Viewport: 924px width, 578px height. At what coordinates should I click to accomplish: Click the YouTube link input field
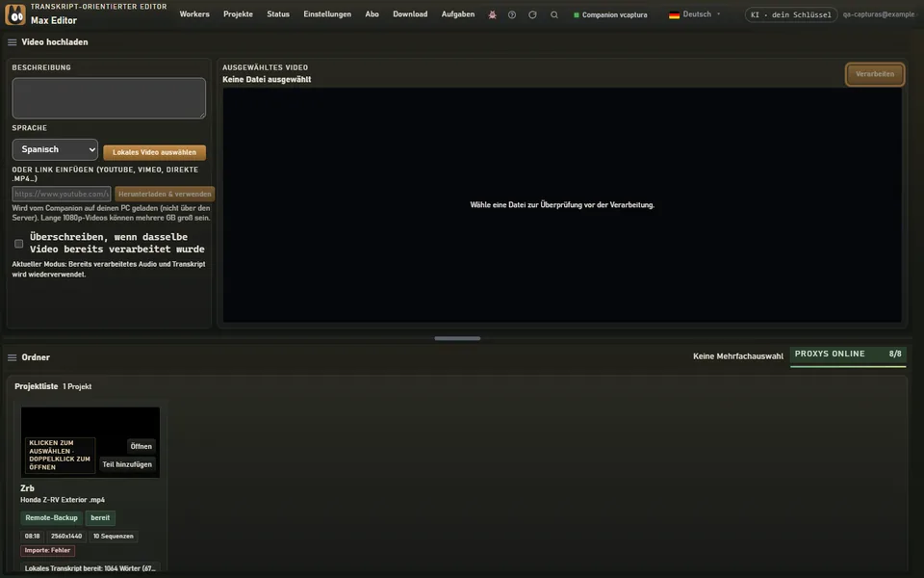coord(62,194)
